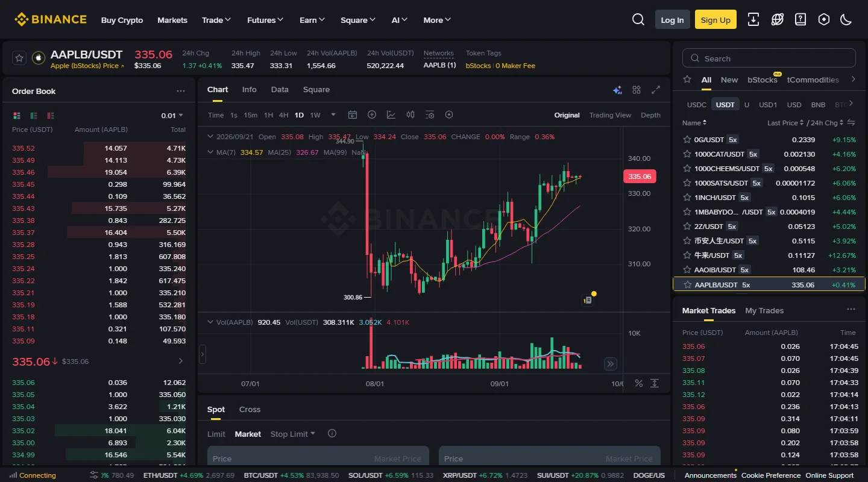This screenshot has height=482, width=868.
Task: Switch to Trading View chart mode
Action: (610, 115)
